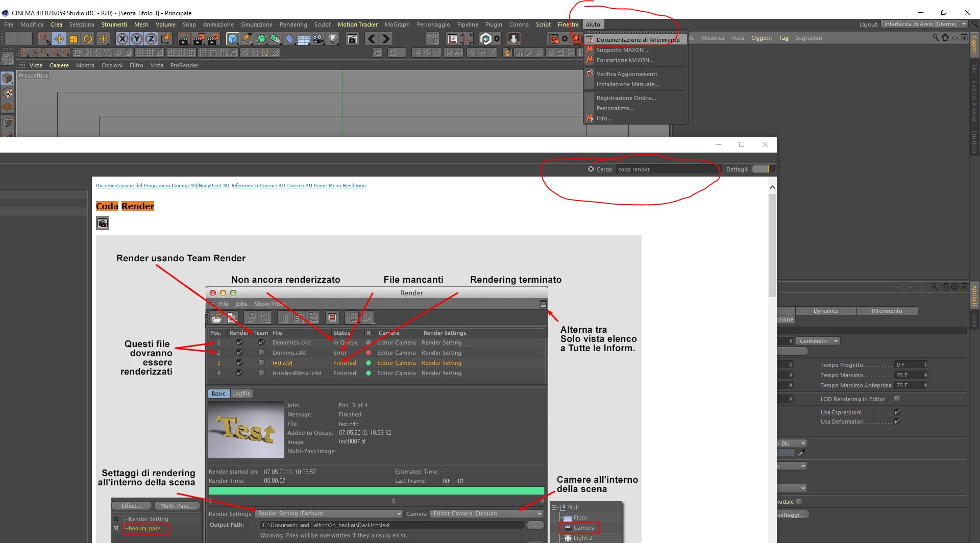980x543 pixels.
Task: Click the Texture mode checkered icon
Action: coord(7,93)
